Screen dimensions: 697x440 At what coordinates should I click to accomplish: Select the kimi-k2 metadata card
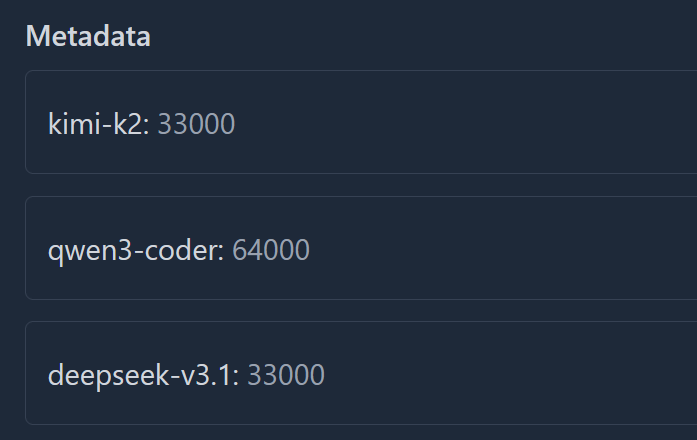click(x=361, y=122)
